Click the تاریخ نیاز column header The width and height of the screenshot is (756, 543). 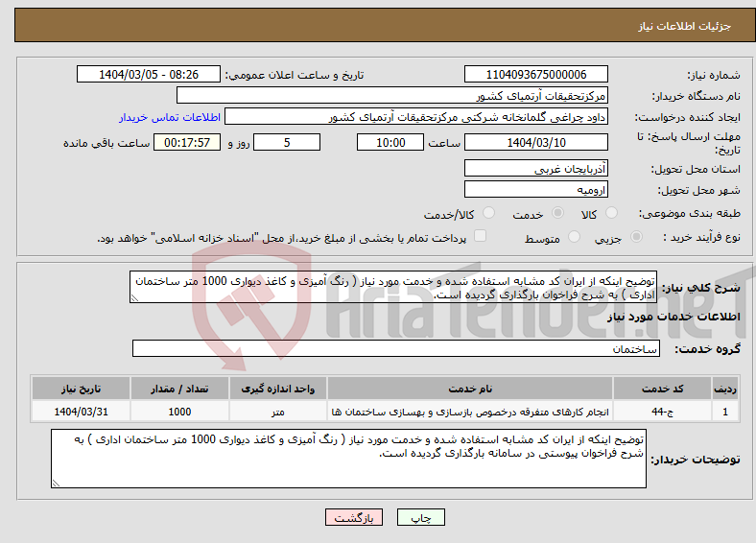[x=81, y=389]
